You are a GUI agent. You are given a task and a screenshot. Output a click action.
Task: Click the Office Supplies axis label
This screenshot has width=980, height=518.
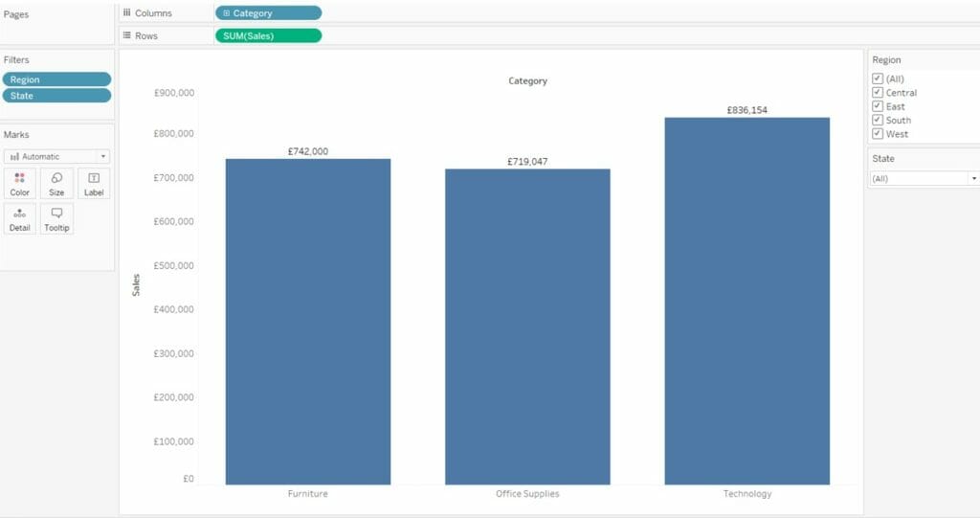coord(527,494)
